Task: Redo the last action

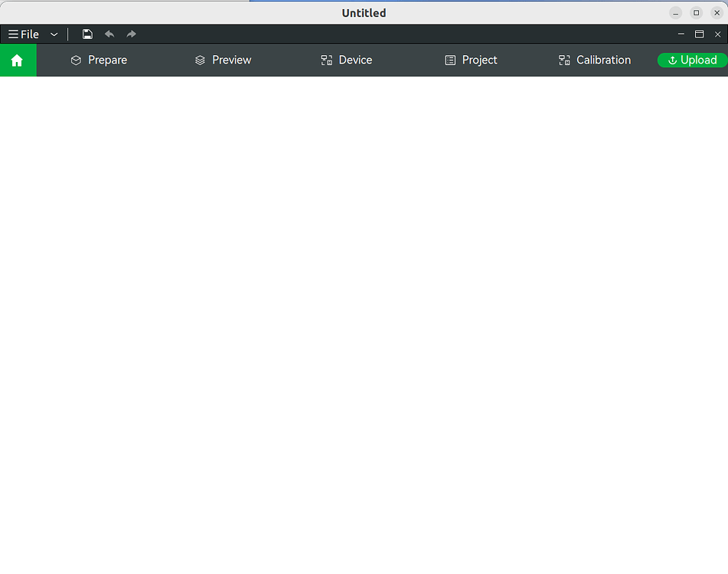Action: point(132,34)
